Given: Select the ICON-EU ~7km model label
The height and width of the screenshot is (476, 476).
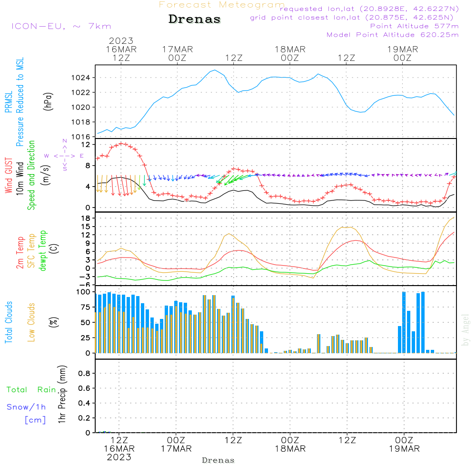Looking at the screenshot, I should 61,26.
